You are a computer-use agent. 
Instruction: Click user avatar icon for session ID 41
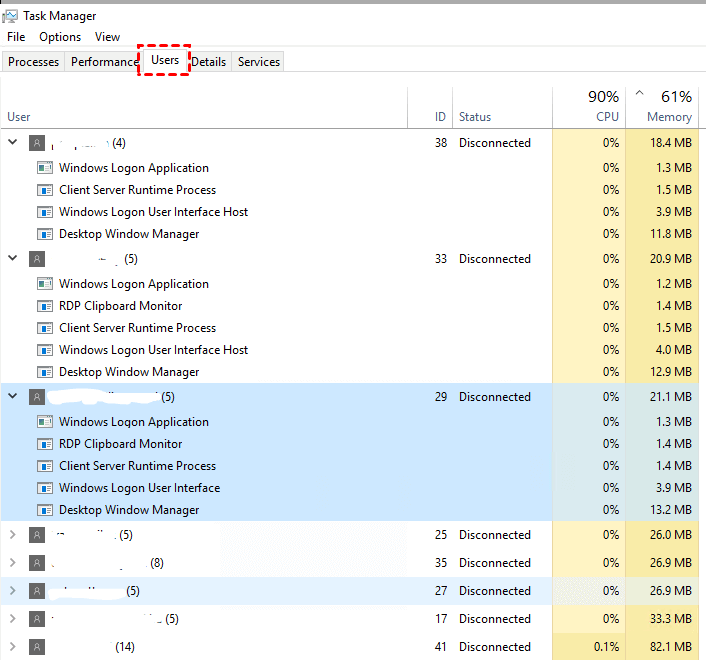(38, 647)
